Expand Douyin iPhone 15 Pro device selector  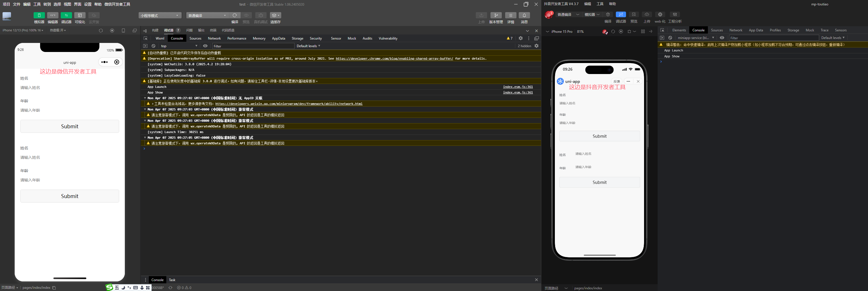[x=559, y=32]
